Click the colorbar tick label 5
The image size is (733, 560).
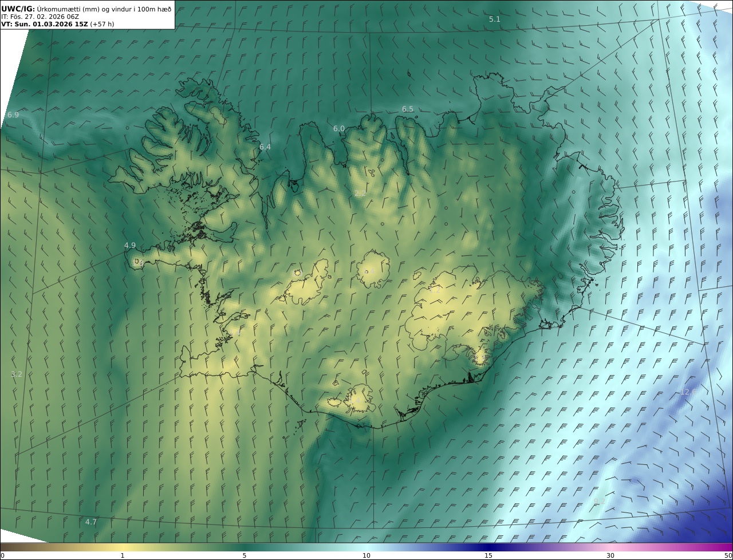[x=245, y=555]
